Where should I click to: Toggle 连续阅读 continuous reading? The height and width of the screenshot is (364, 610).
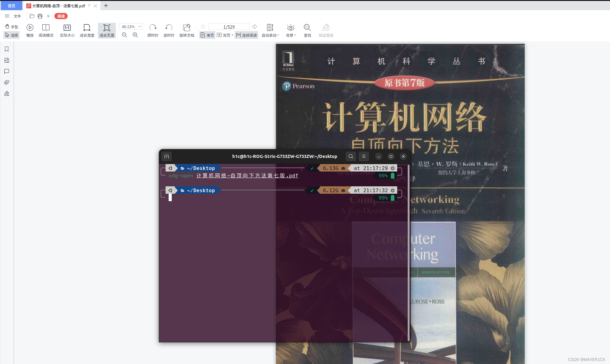click(x=246, y=35)
